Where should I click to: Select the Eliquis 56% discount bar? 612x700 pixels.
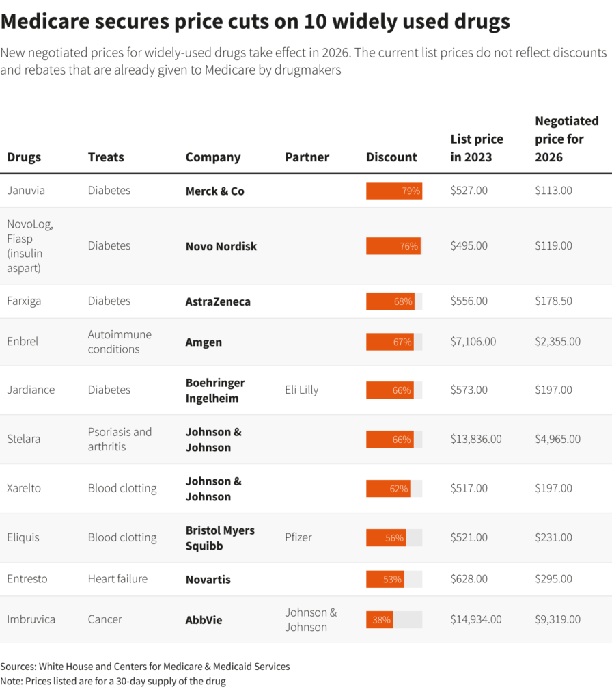(394, 538)
